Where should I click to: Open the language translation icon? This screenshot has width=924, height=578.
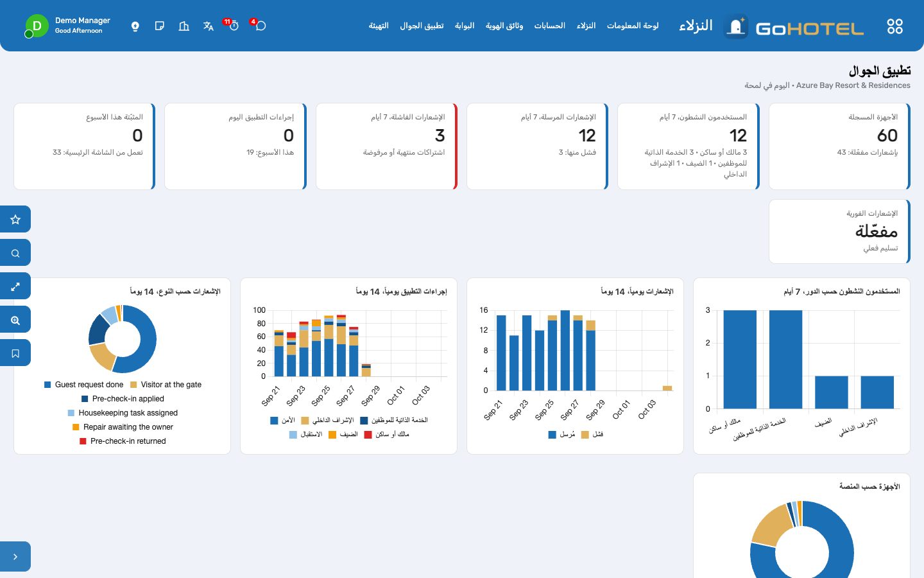209,26
